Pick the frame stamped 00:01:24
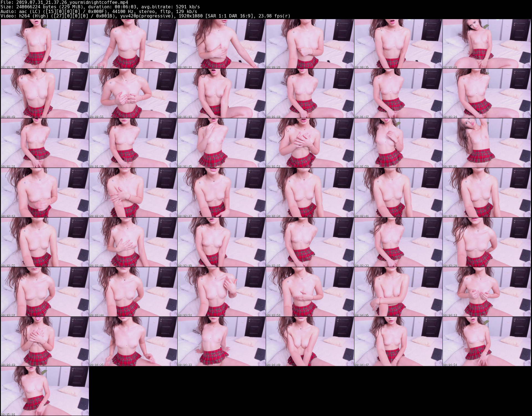This screenshot has height=416, width=532. (x=487, y=93)
